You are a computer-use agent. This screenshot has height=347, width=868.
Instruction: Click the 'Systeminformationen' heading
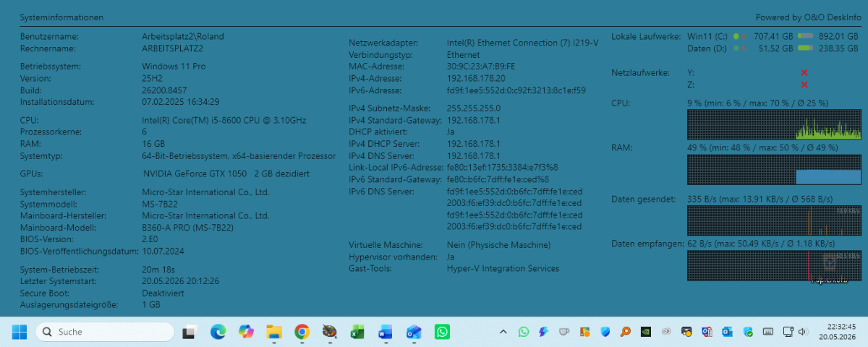pyautogui.click(x=61, y=17)
